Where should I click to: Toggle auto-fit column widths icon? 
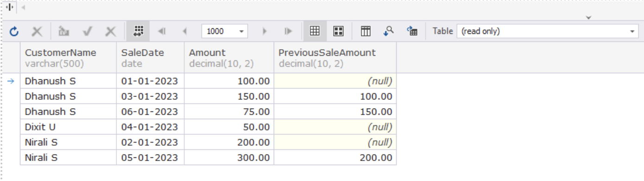[x=138, y=31]
